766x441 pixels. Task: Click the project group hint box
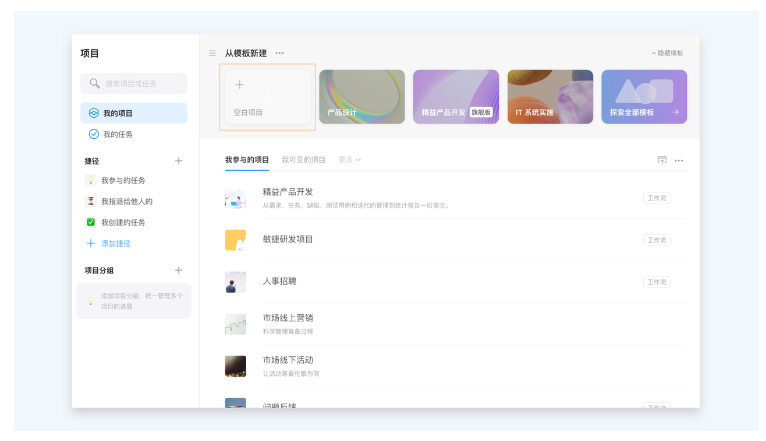click(x=134, y=301)
